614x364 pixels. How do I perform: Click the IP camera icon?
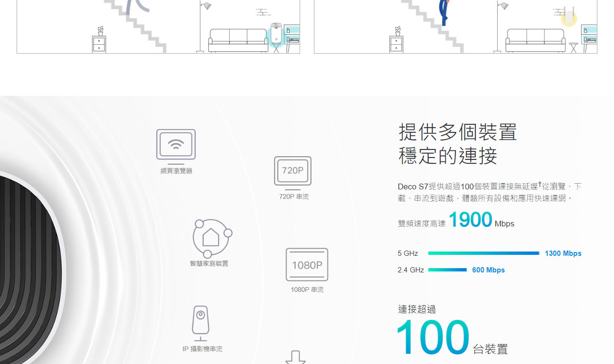coord(200,324)
